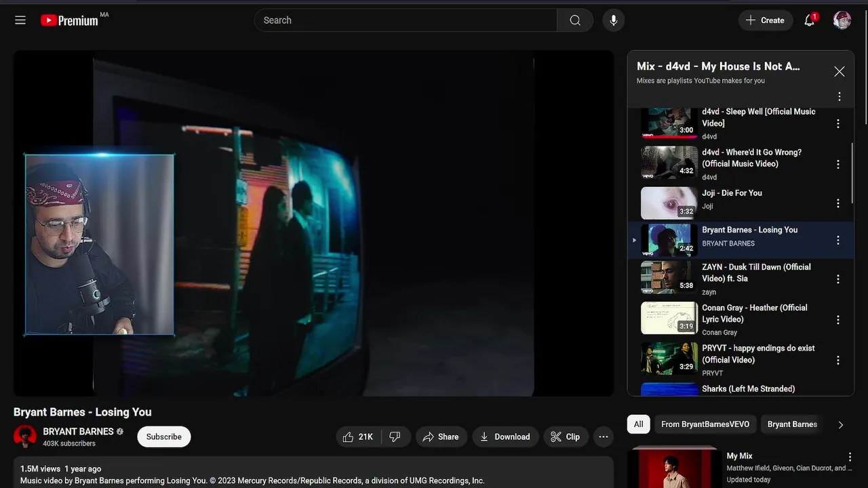Subscribe to BRYANT BARNES channel
This screenshot has width=868, height=488.
click(x=164, y=437)
